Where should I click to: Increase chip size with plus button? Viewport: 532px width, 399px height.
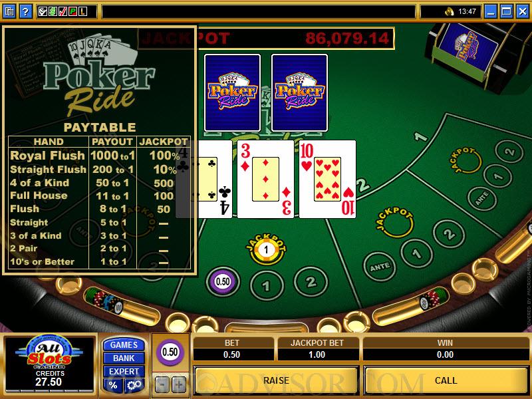pos(179,385)
